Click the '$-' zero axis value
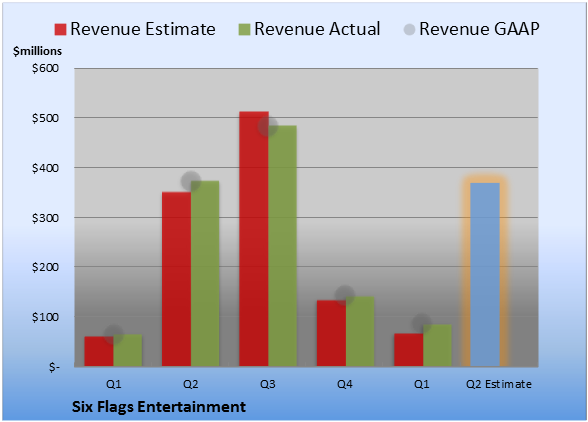Image resolution: width=588 pixels, height=422 pixels. tap(54, 367)
